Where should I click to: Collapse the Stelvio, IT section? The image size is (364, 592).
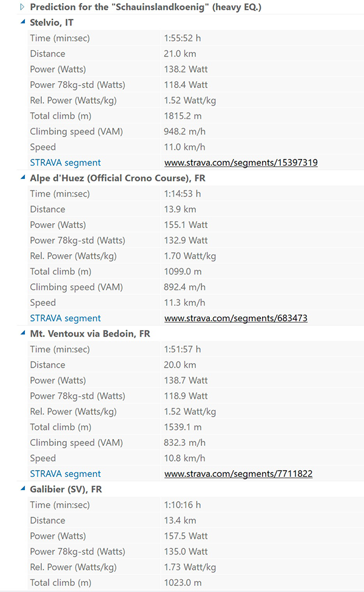coord(22,22)
